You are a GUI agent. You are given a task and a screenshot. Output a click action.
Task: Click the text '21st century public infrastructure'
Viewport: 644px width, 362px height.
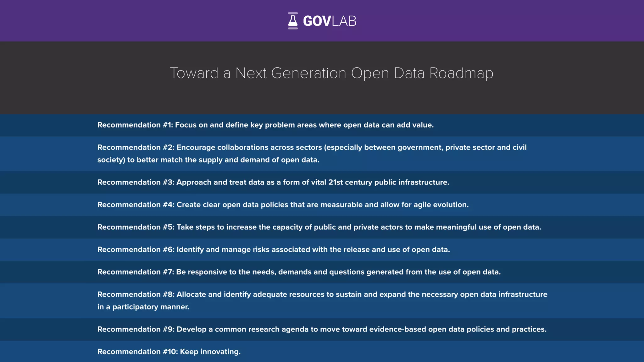pos(388,182)
